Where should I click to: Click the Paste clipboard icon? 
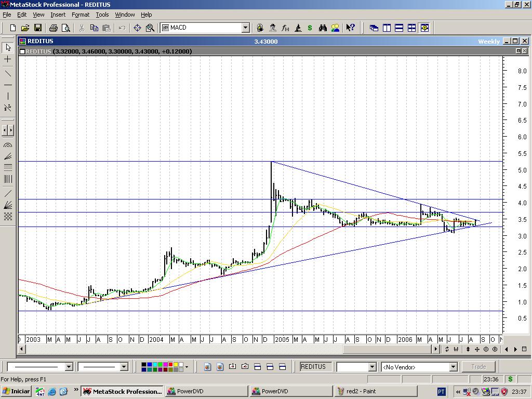click(x=107, y=28)
